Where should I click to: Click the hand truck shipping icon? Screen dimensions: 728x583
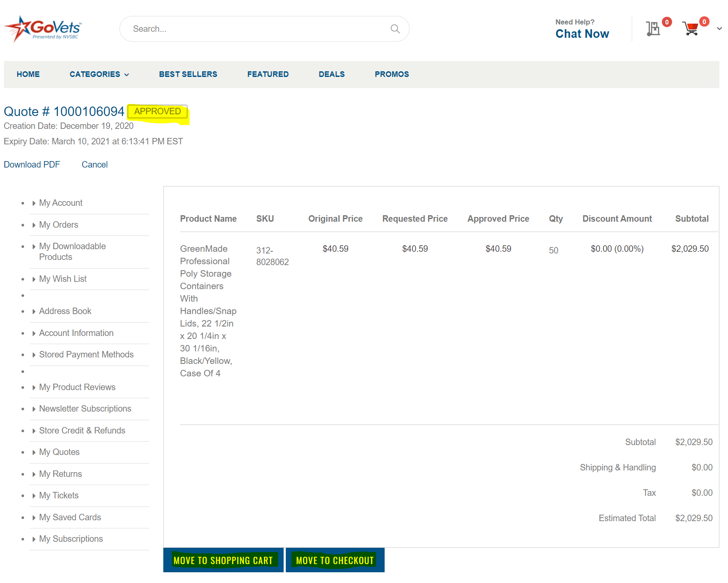point(653,28)
